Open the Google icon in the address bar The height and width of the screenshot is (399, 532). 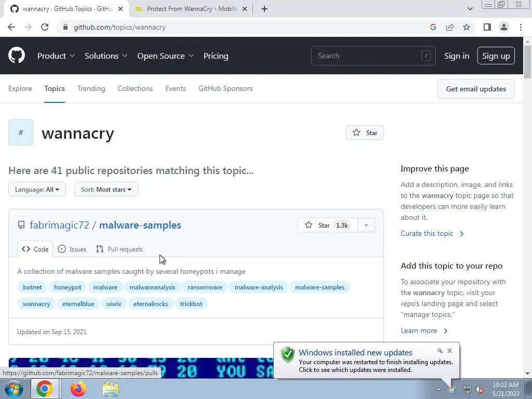433,27
